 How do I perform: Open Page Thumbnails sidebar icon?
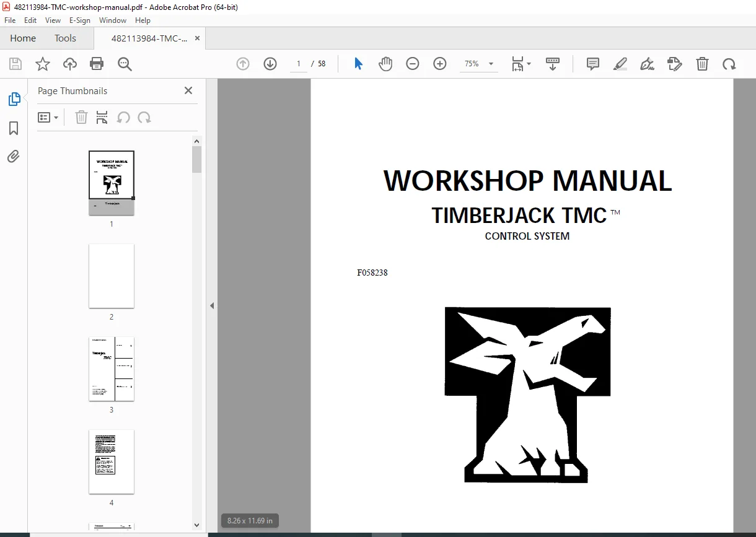[x=14, y=99]
